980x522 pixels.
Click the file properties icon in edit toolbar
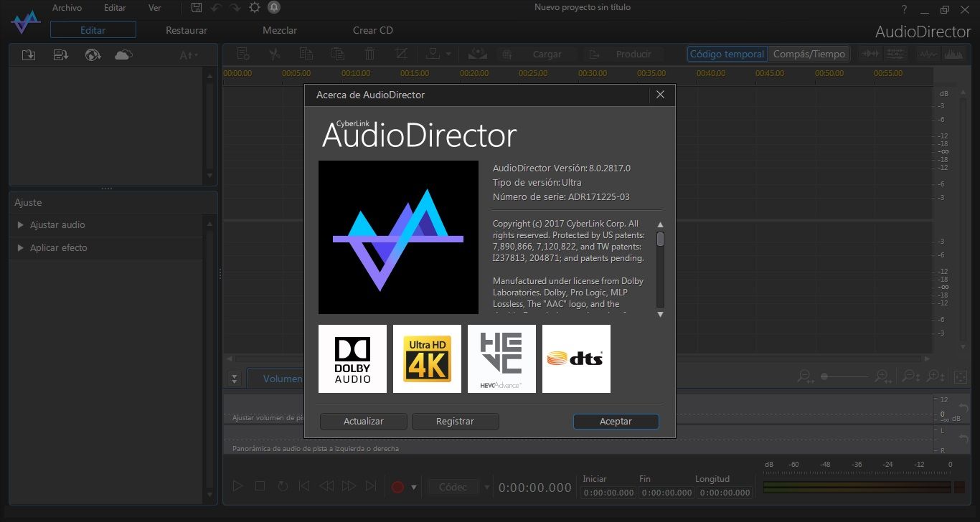tap(243, 54)
